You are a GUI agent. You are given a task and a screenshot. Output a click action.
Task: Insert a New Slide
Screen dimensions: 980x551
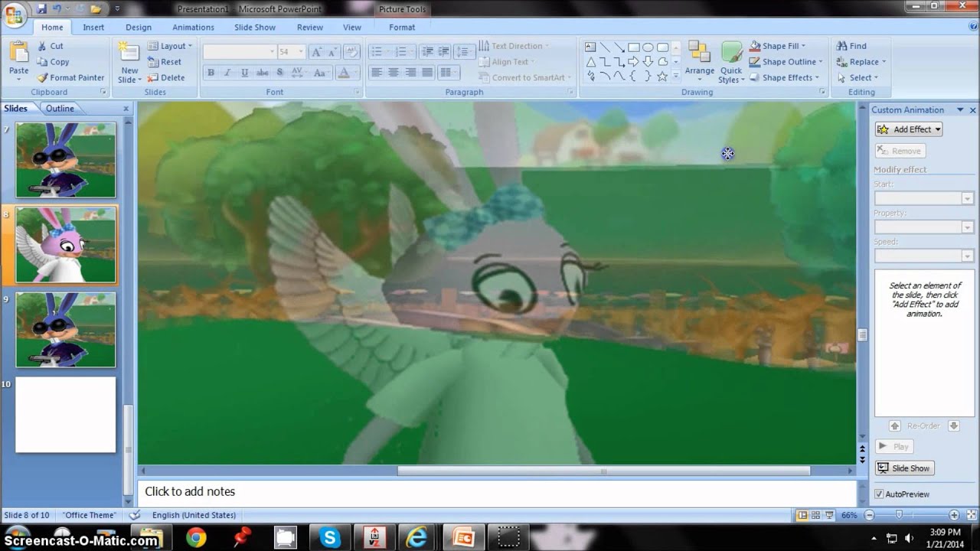tap(129, 63)
